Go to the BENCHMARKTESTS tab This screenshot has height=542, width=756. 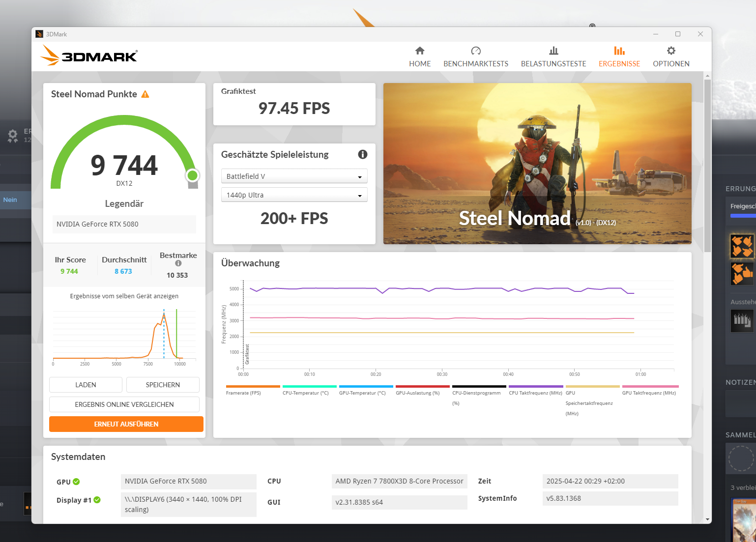click(476, 57)
